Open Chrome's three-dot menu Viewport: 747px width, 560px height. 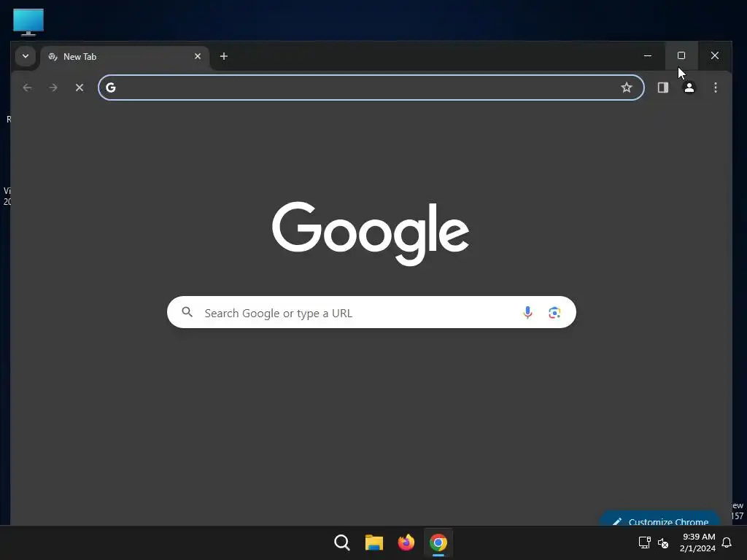715,87
